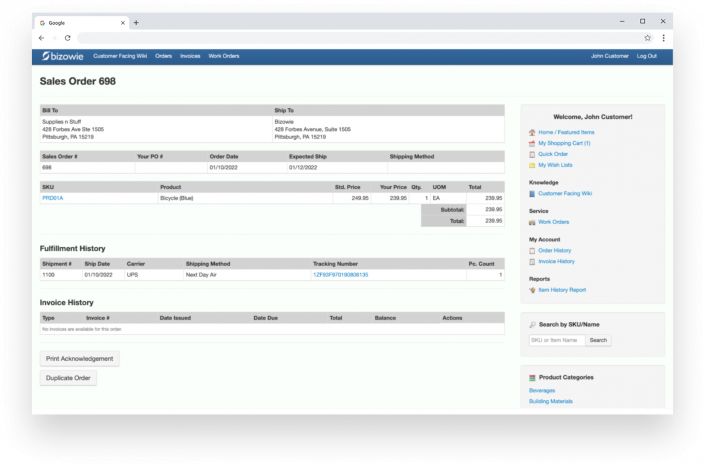
Task: Open the Invoices menu item
Action: [x=190, y=56]
